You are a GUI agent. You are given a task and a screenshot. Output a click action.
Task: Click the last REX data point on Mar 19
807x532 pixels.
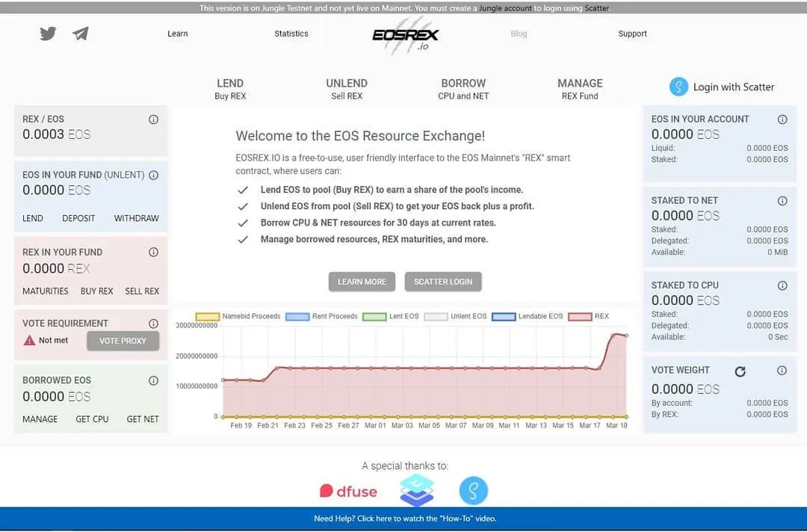coord(626,336)
